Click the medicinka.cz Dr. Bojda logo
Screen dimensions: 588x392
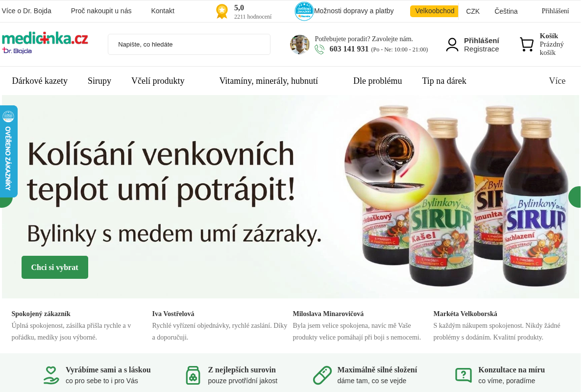[x=45, y=43]
